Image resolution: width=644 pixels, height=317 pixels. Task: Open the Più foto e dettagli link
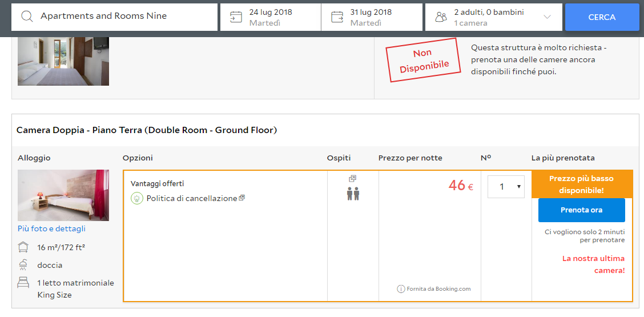click(x=51, y=228)
